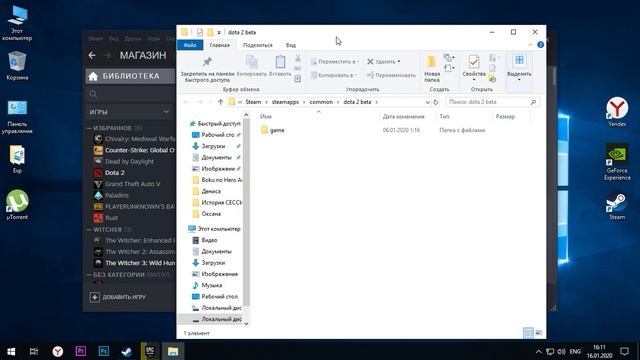The image size is (640, 360).
Task: Open the Delete options dropdown arrow
Action: pos(399,62)
